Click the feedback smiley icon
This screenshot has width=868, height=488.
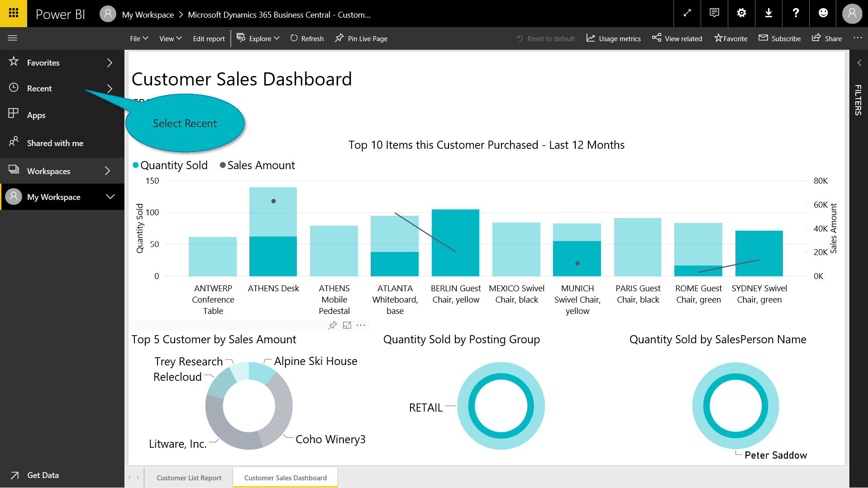(x=823, y=13)
